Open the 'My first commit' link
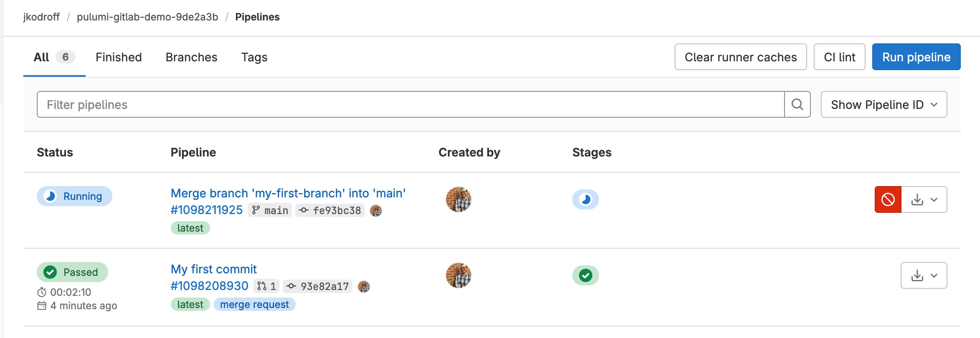Image resolution: width=980 pixels, height=338 pixels. tap(214, 269)
